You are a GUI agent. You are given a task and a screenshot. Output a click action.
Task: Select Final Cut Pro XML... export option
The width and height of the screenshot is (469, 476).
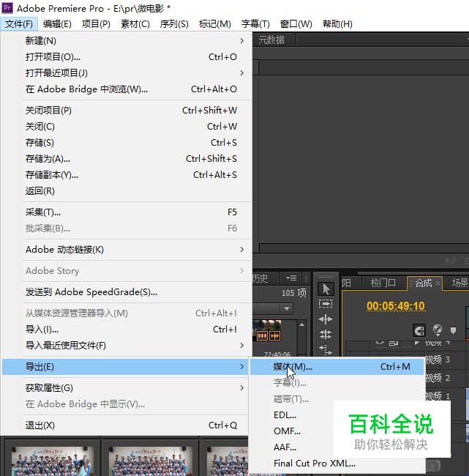point(337,464)
